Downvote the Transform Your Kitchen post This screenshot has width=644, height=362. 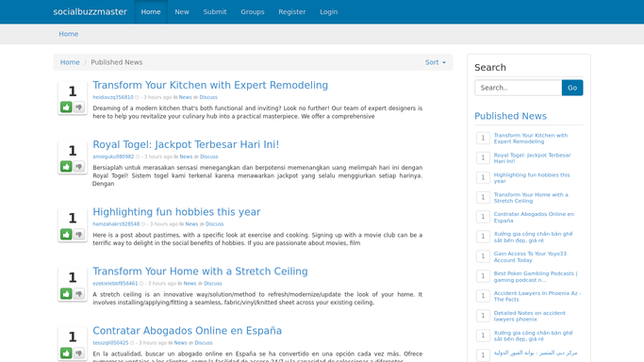pos(79,107)
